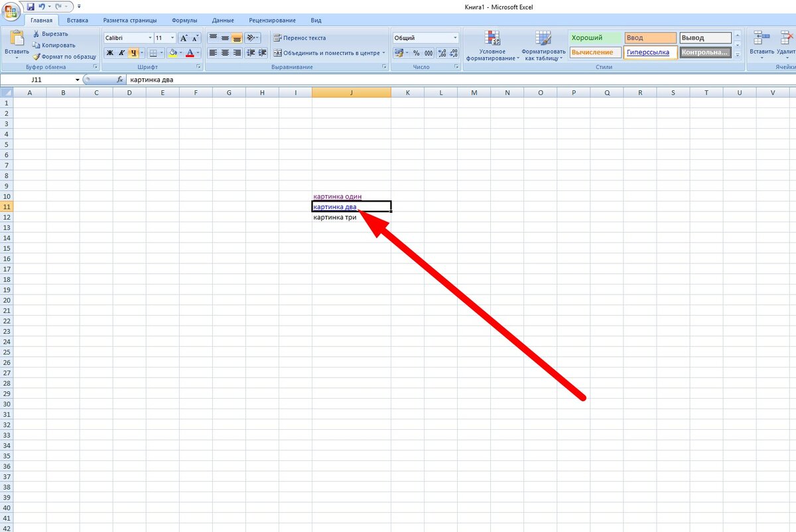
Task: Expand borders dropdown arrow
Action: tap(162, 53)
